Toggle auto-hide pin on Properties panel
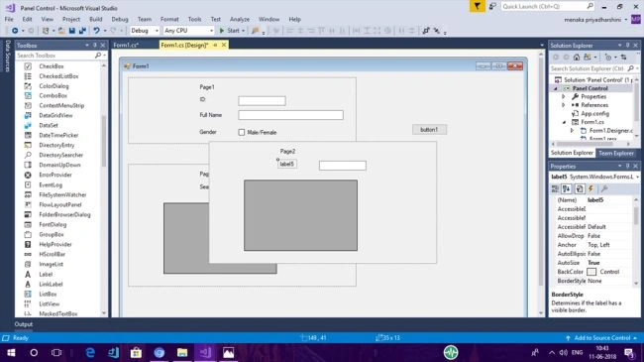644x362 pixels. [627, 167]
